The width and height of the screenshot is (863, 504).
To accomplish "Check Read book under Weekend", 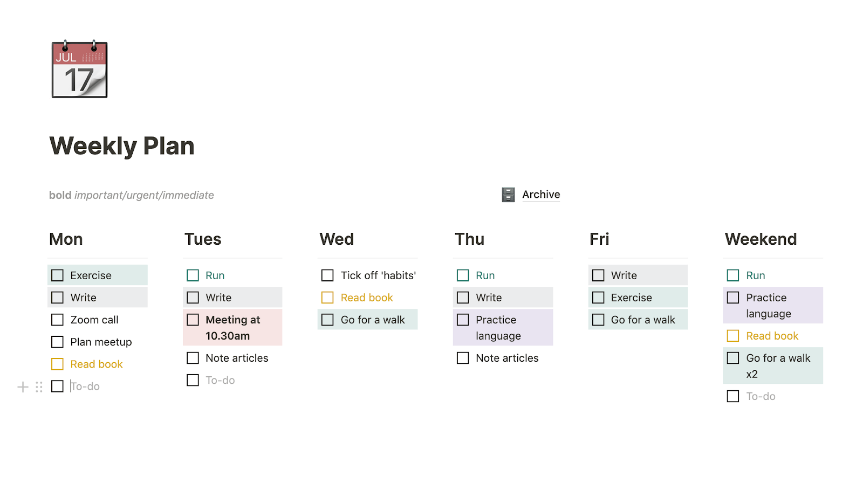I will [733, 336].
